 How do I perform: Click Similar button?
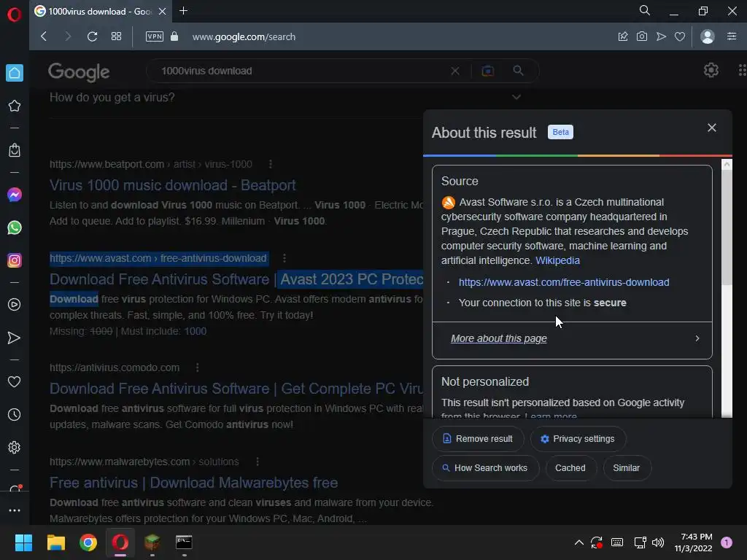(627, 468)
